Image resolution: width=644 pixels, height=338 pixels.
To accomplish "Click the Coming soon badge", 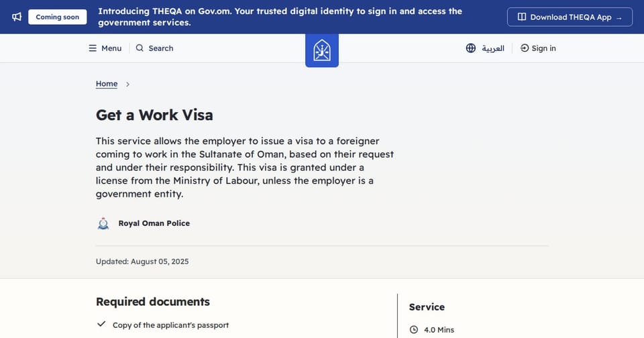I will tap(58, 17).
